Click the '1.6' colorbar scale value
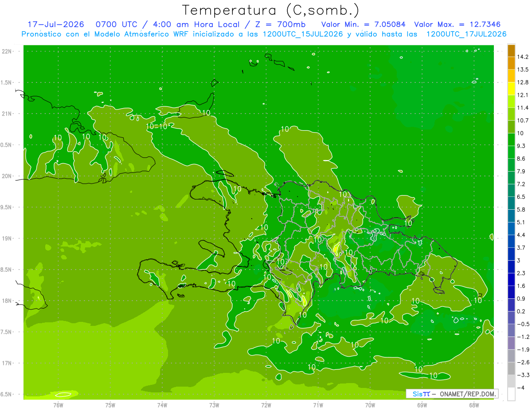Viewport: 532px width, 411px height. pos(521,286)
